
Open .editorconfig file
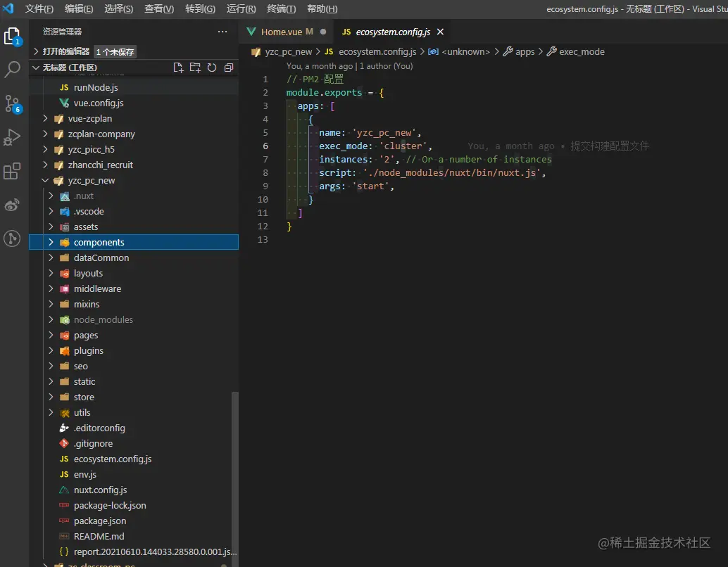tap(99, 428)
